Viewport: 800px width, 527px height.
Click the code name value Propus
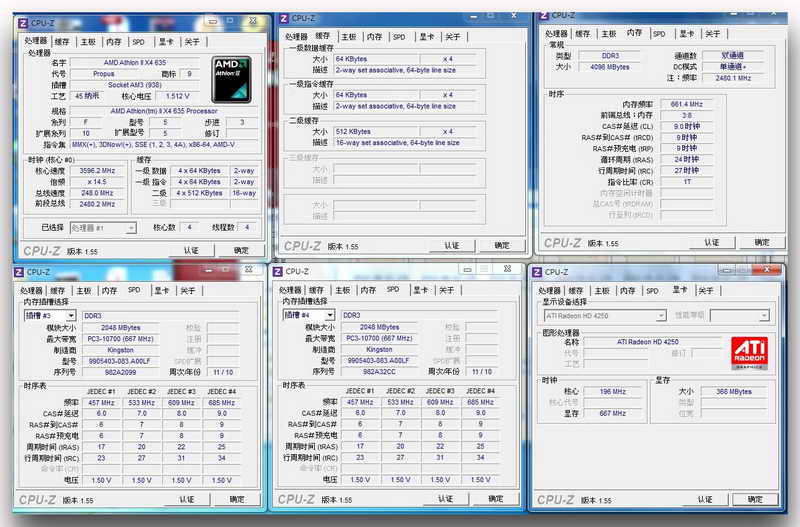point(104,74)
